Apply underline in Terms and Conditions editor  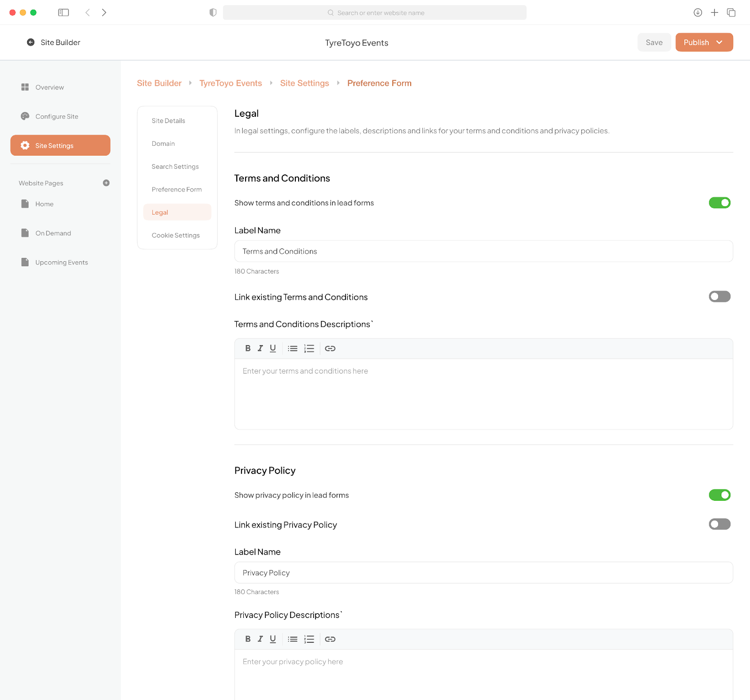(273, 348)
